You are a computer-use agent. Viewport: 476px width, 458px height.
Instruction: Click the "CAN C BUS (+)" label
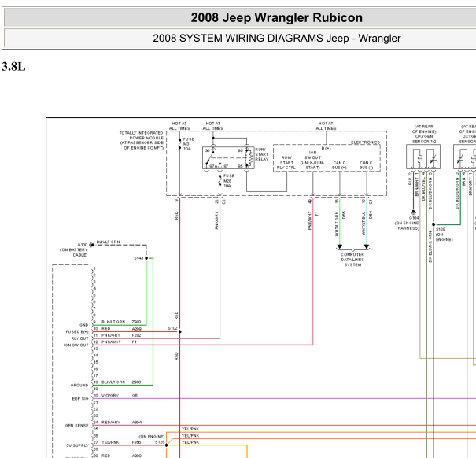339,165
